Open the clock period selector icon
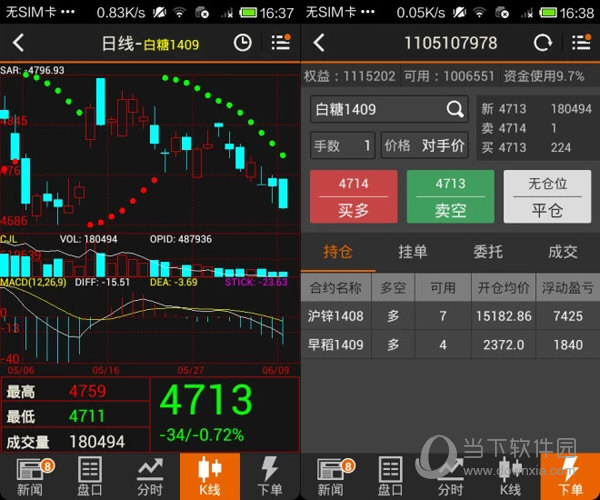Image resolution: width=600 pixels, height=500 pixels. [x=243, y=42]
